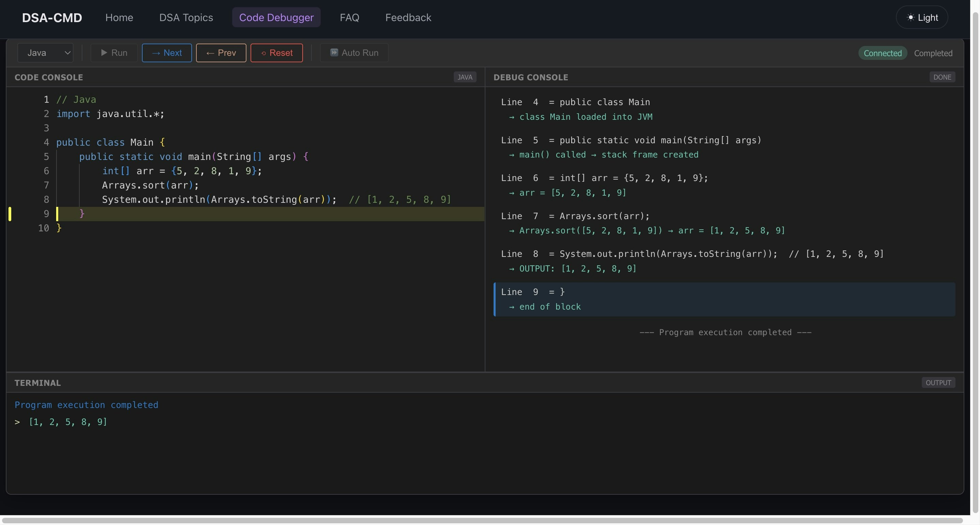Click the TERMINAL header
The image size is (980, 525).
click(38, 383)
